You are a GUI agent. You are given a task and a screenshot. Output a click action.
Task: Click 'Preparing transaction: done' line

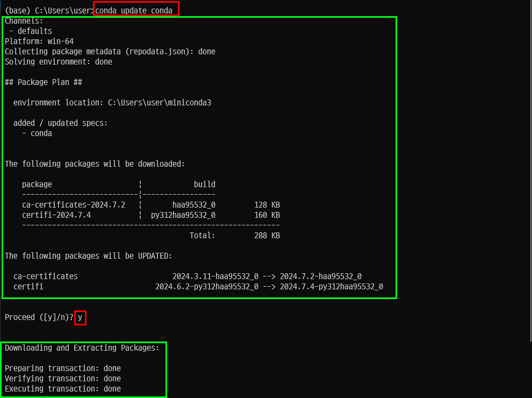point(63,368)
